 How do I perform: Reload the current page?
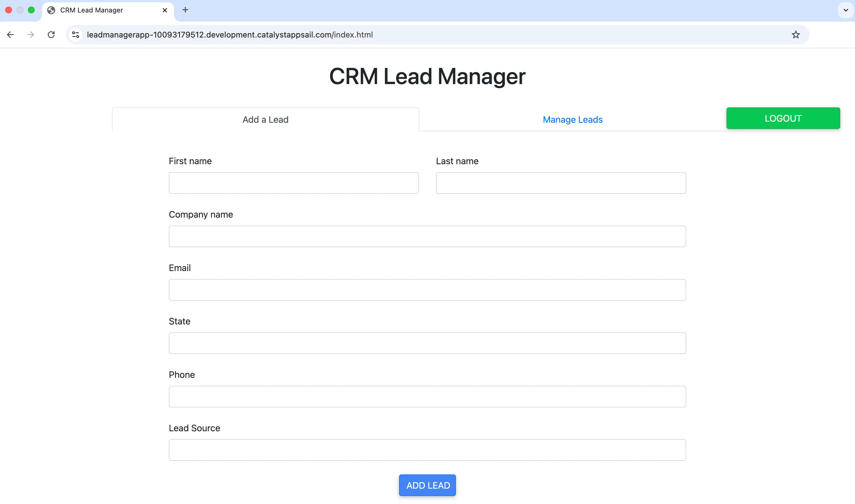[51, 35]
